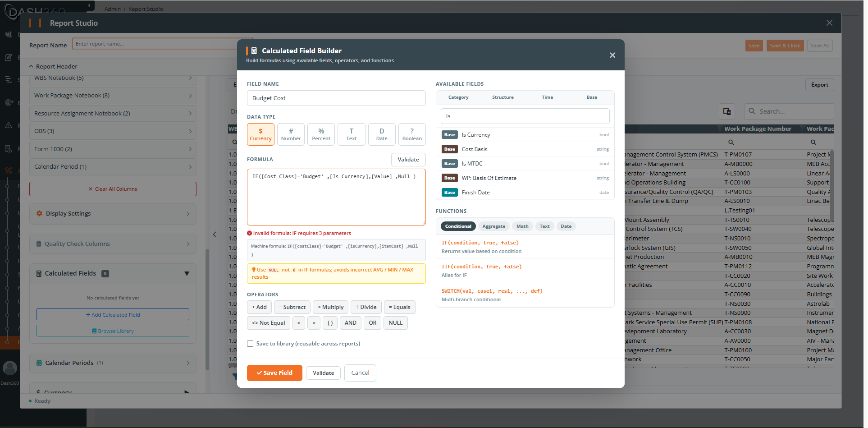
Task: Select the Number data type
Action: [x=291, y=134]
